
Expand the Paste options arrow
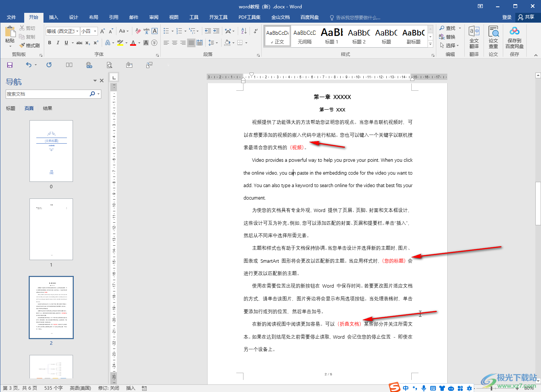pyautogui.click(x=10, y=46)
